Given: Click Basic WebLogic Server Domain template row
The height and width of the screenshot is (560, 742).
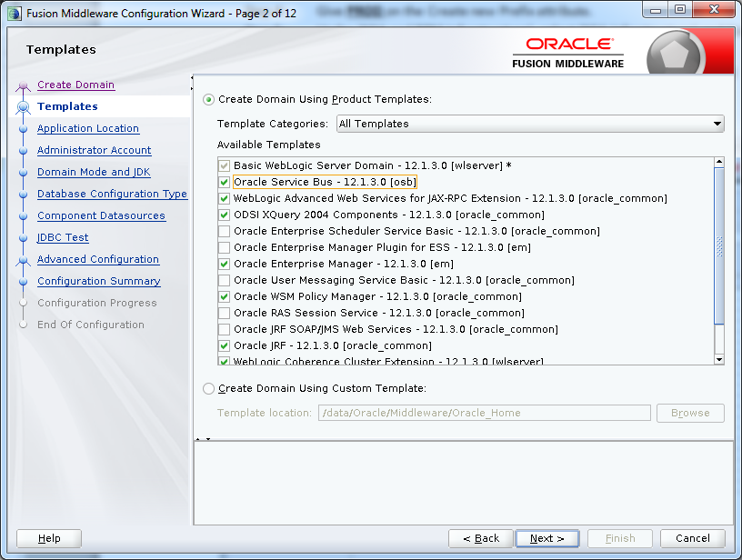Looking at the screenshot, I should click(x=373, y=165).
